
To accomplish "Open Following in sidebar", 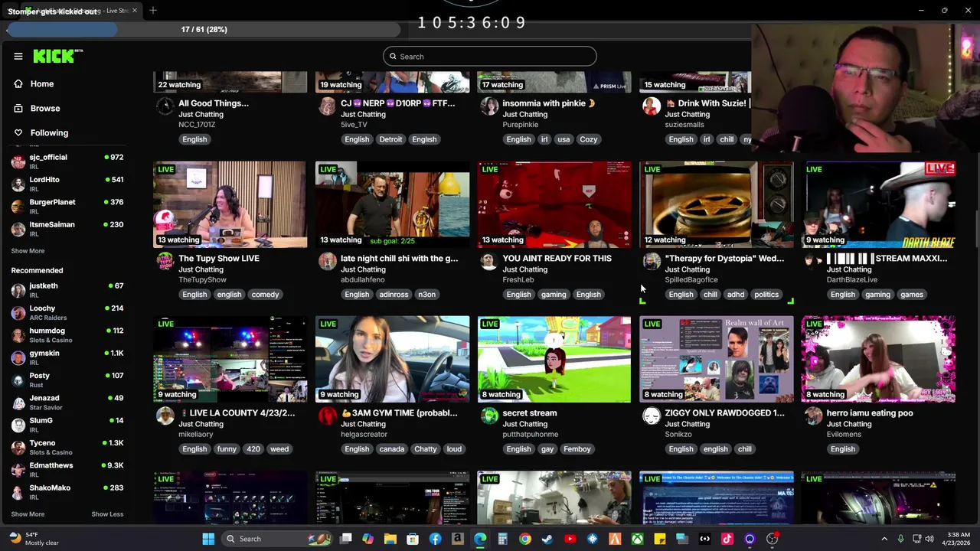I will click(x=49, y=132).
